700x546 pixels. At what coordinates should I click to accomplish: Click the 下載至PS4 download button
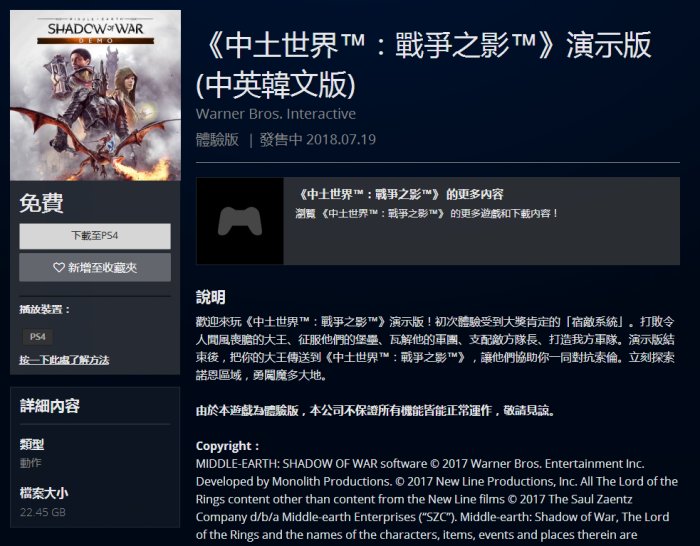pyautogui.click(x=95, y=236)
